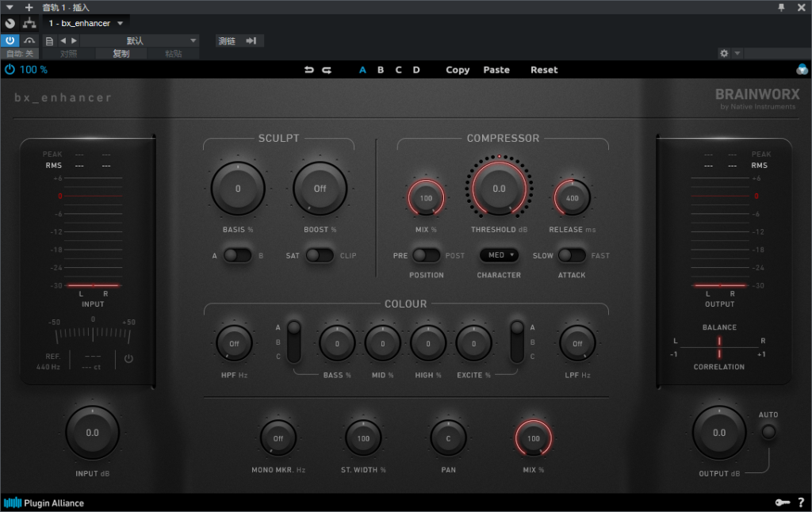Click the HIGH % knob
Screen dimensions: 812x512
[x=428, y=343]
